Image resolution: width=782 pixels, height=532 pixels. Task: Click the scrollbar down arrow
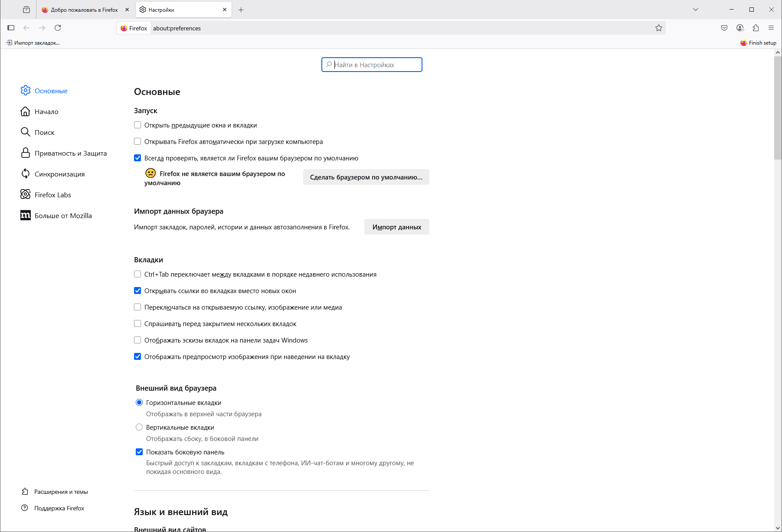coord(778,528)
